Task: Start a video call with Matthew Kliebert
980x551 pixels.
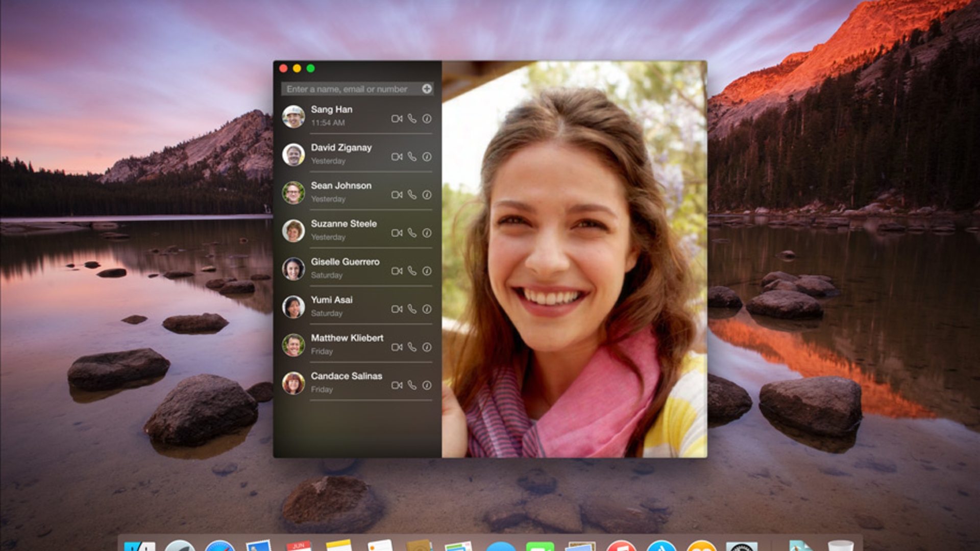Action: click(x=397, y=347)
